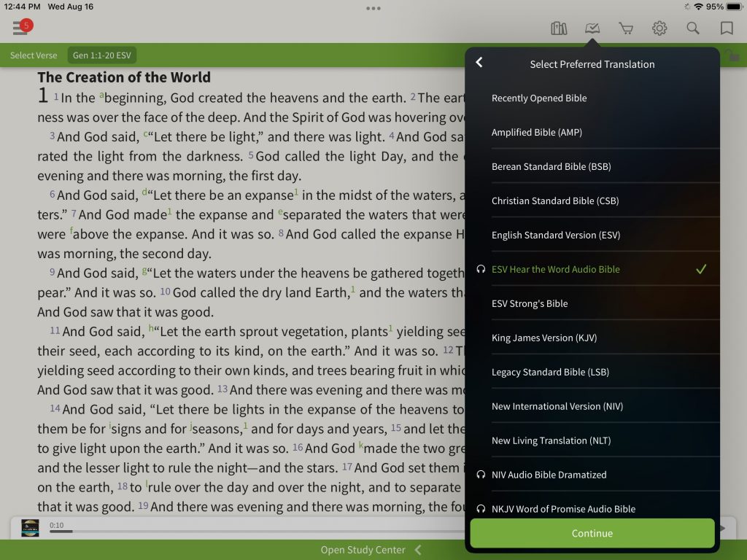This screenshot has width=747, height=560.
Task: Open the settings gear
Action: pos(659,28)
